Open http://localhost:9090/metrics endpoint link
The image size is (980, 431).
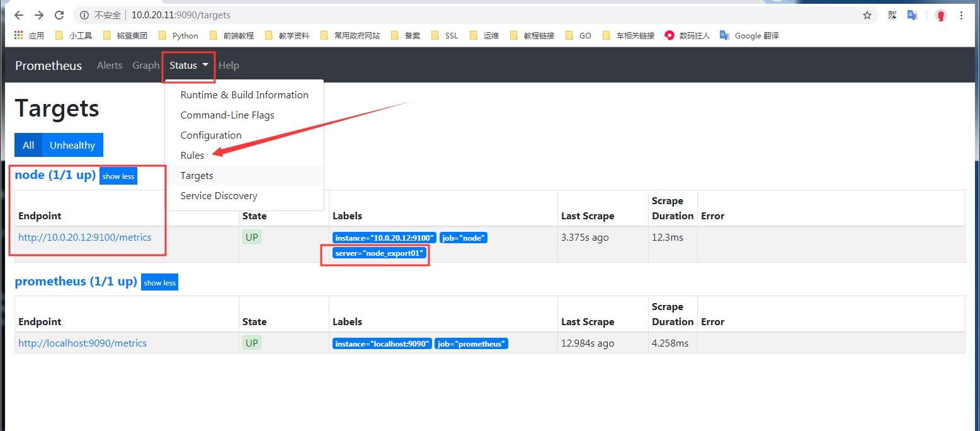[83, 343]
